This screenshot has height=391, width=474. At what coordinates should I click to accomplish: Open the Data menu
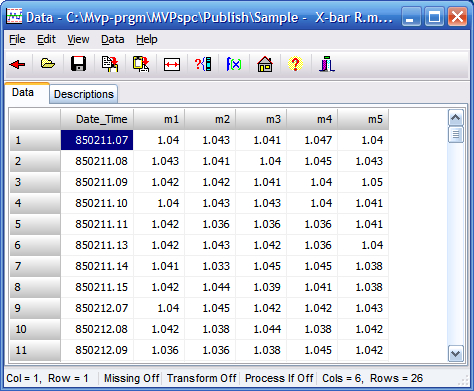113,39
